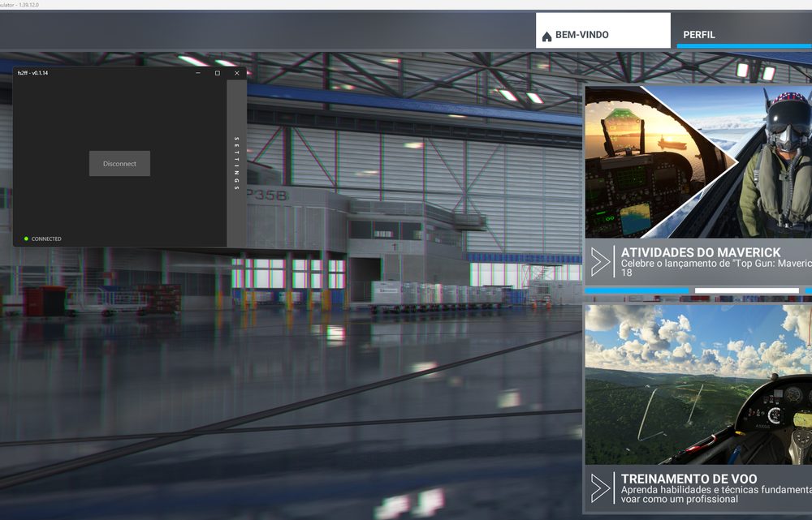Close the fs2ff window
Image resolution: width=812 pixels, height=520 pixels.
(x=236, y=73)
